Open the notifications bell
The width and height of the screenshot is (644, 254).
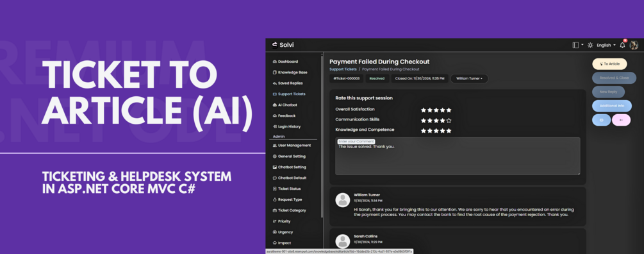coord(622,45)
